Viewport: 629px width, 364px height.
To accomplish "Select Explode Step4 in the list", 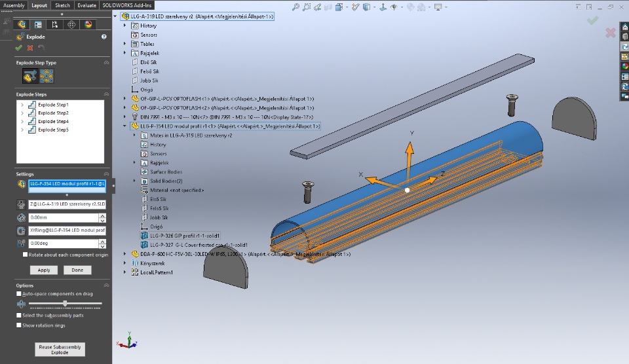I will [53, 122].
